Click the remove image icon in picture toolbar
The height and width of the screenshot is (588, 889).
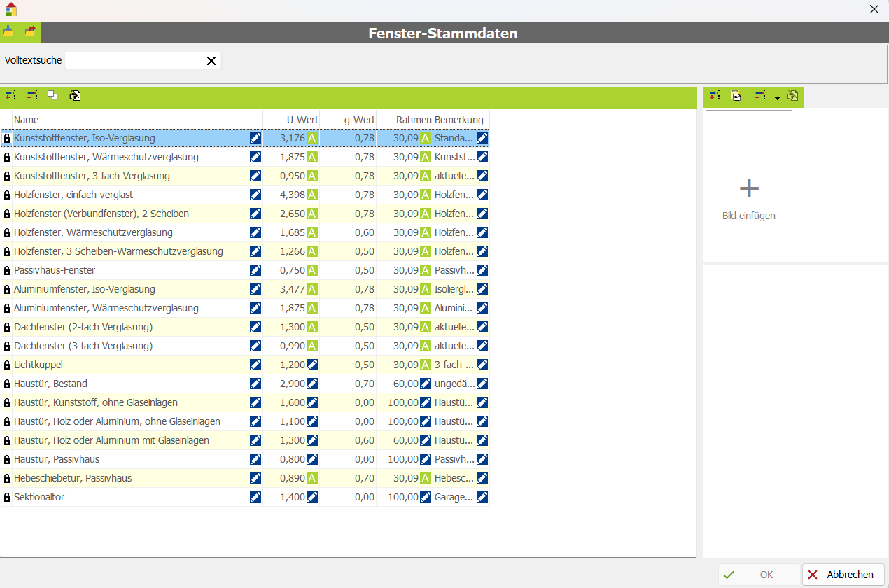click(x=760, y=95)
